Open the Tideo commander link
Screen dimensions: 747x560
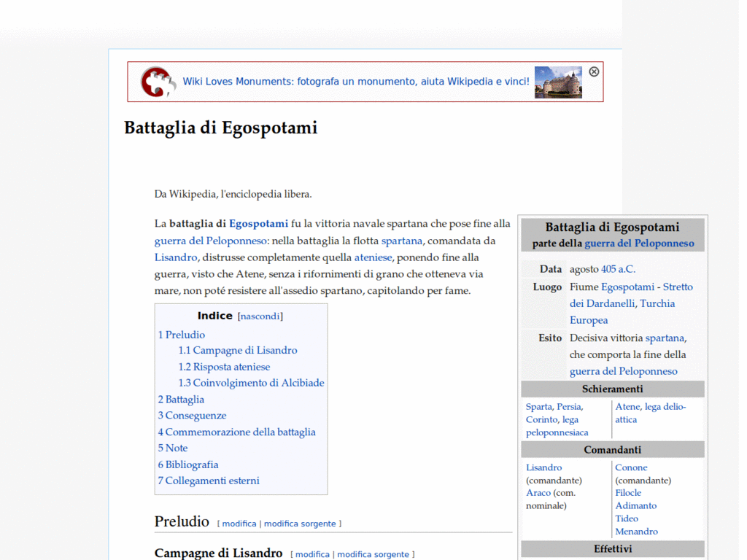[x=627, y=518]
